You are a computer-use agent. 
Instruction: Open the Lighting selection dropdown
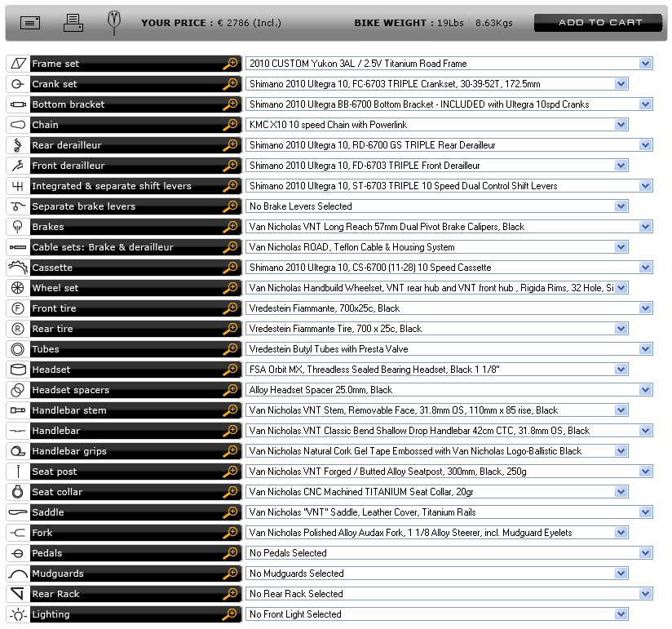621,614
